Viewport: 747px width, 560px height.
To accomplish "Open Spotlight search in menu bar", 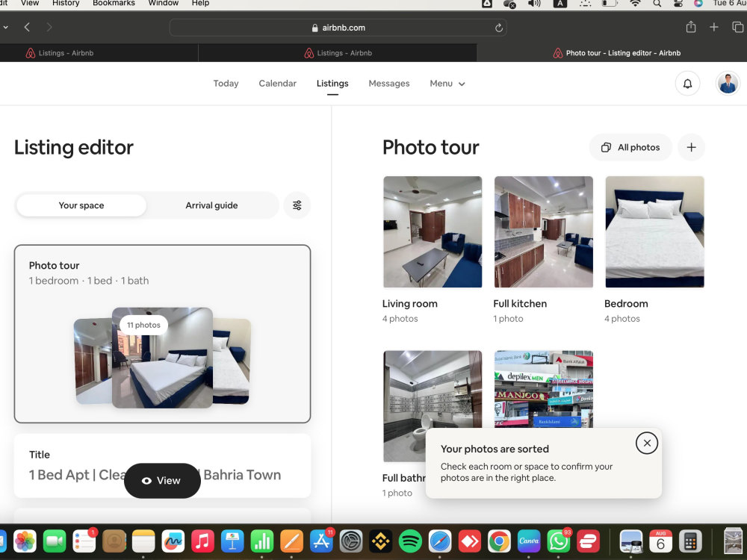I will (x=657, y=3).
